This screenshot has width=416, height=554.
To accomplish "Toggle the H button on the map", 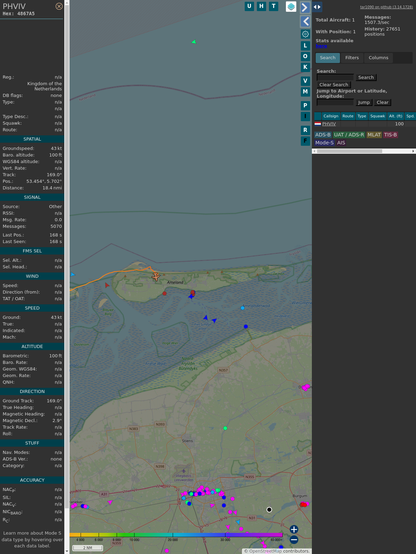I will click(x=261, y=6).
